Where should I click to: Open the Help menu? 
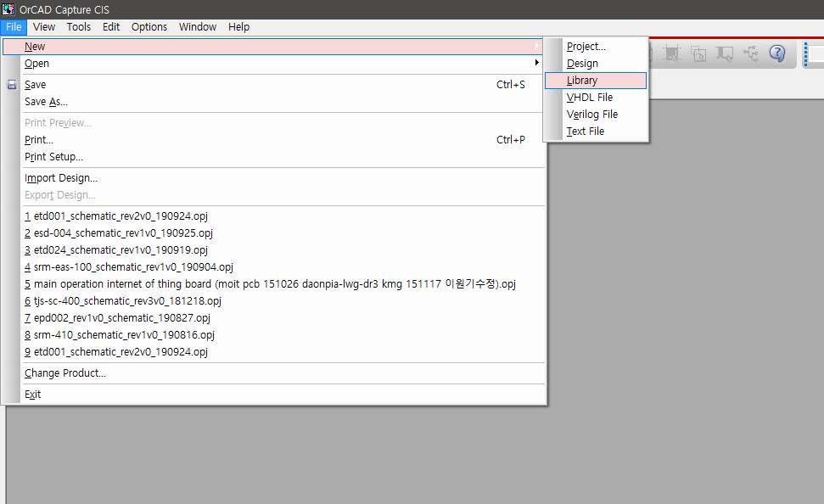[238, 27]
